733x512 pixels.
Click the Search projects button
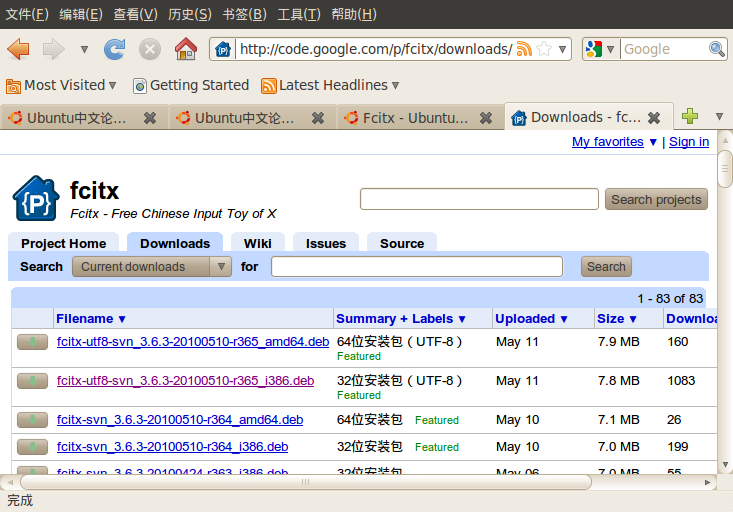pos(656,200)
